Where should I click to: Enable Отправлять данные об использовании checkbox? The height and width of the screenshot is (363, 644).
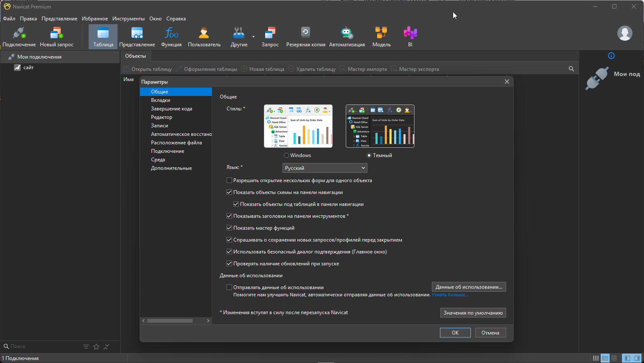[230, 287]
